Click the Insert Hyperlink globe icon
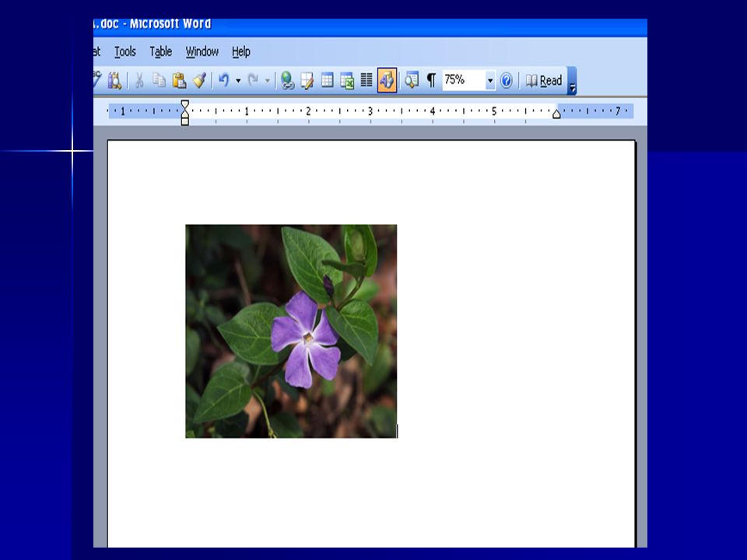The height and width of the screenshot is (560, 747). (287, 80)
